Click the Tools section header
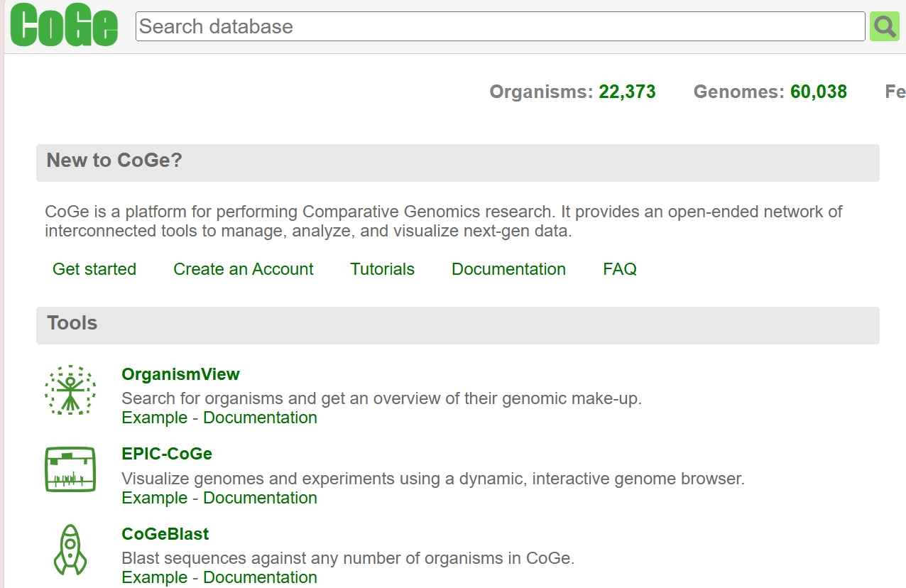Image resolution: width=906 pixels, height=588 pixels. tap(458, 325)
